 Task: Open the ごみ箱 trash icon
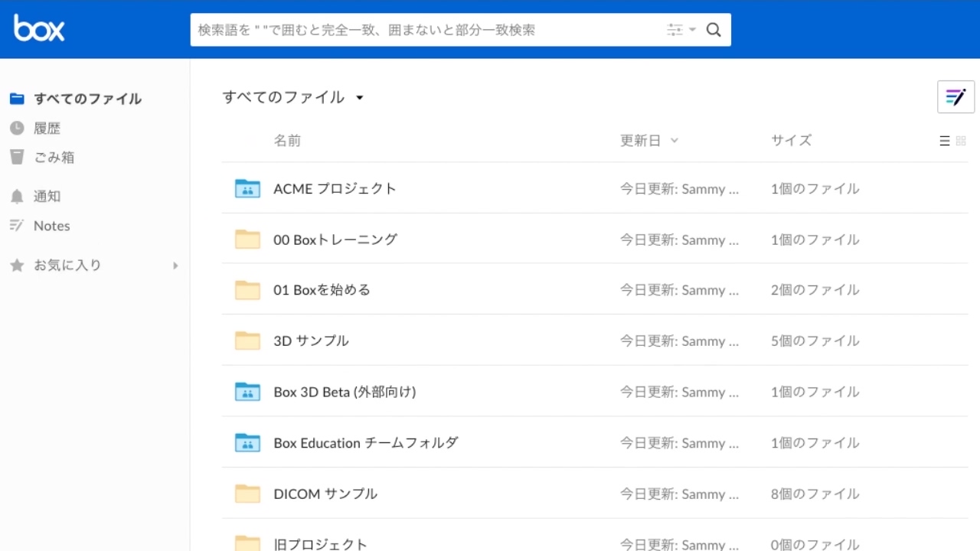(x=16, y=157)
